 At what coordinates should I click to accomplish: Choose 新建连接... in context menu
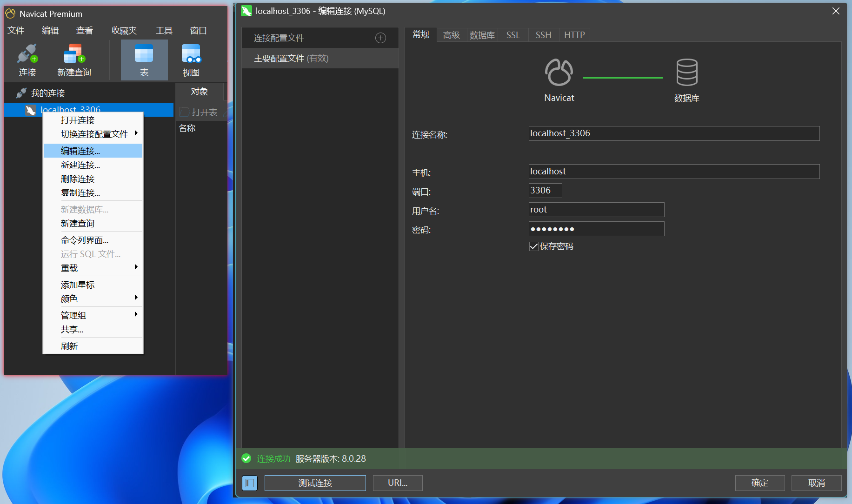click(x=93, y=165)
